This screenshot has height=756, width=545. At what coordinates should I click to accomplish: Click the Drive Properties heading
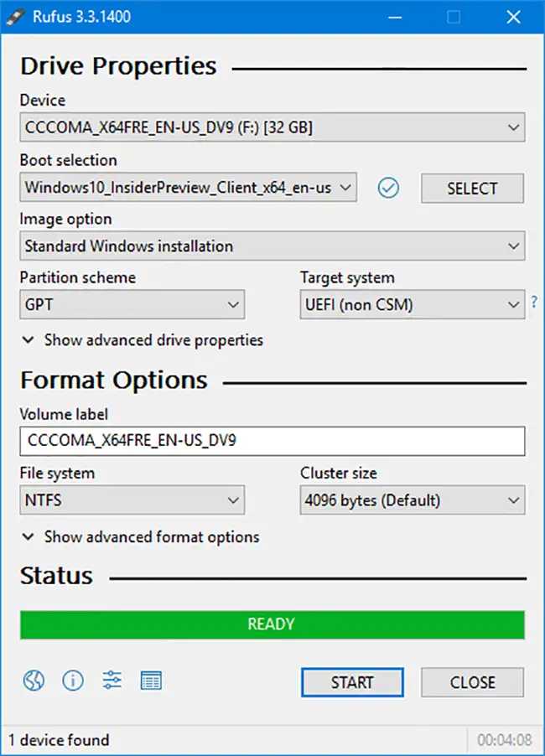pos(118,66)
